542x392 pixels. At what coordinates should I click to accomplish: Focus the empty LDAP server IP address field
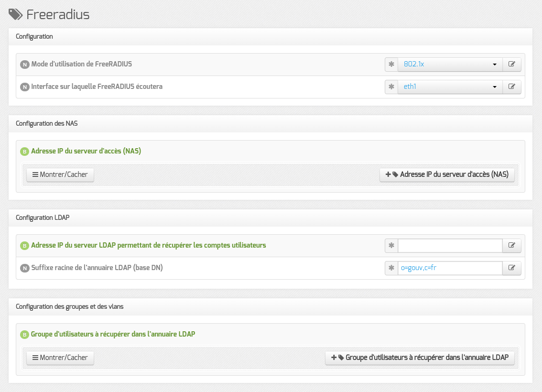coord(450,245)
